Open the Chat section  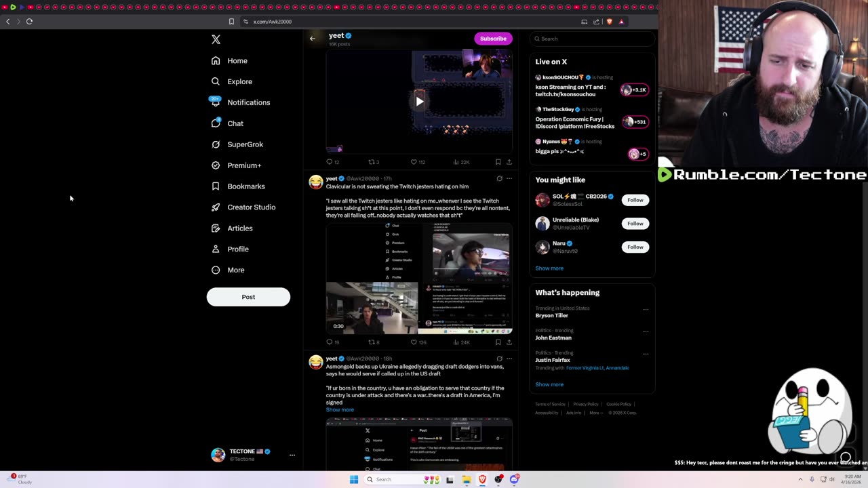tap(227, 123)
